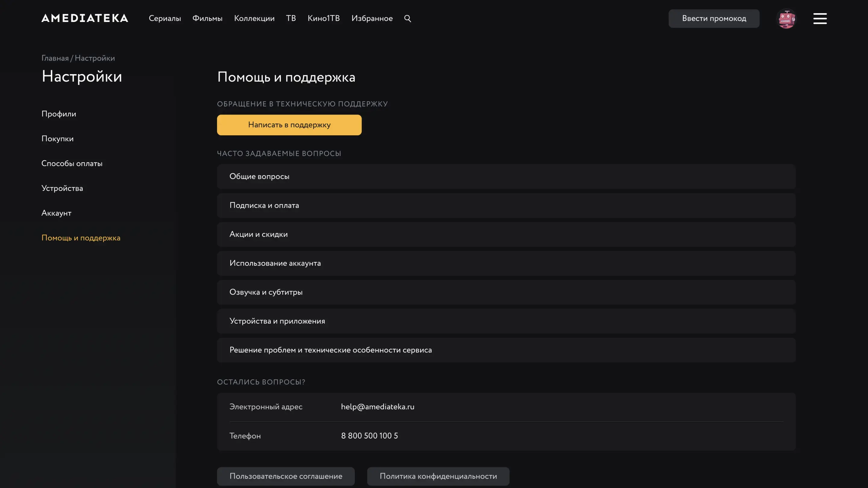Switch to Способы оплаты settings
868x488 pixels.
(72, 164)
